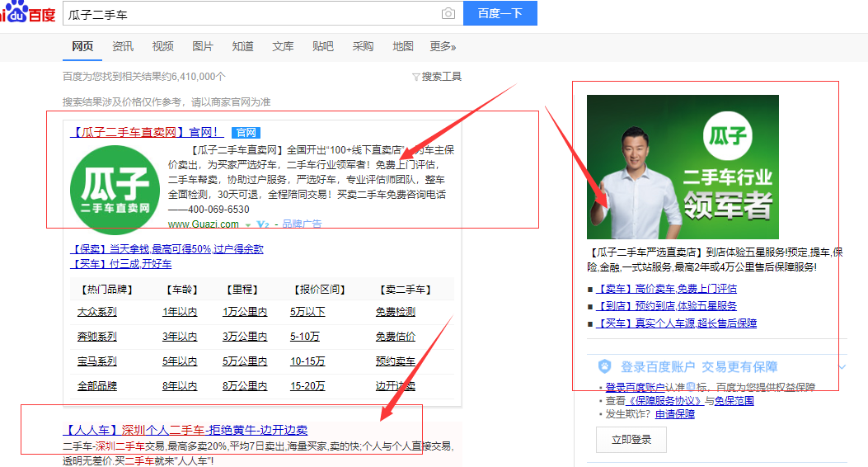Switch to the 图片 tab
This screenshot has width=868, height=467.
(202, 46)
